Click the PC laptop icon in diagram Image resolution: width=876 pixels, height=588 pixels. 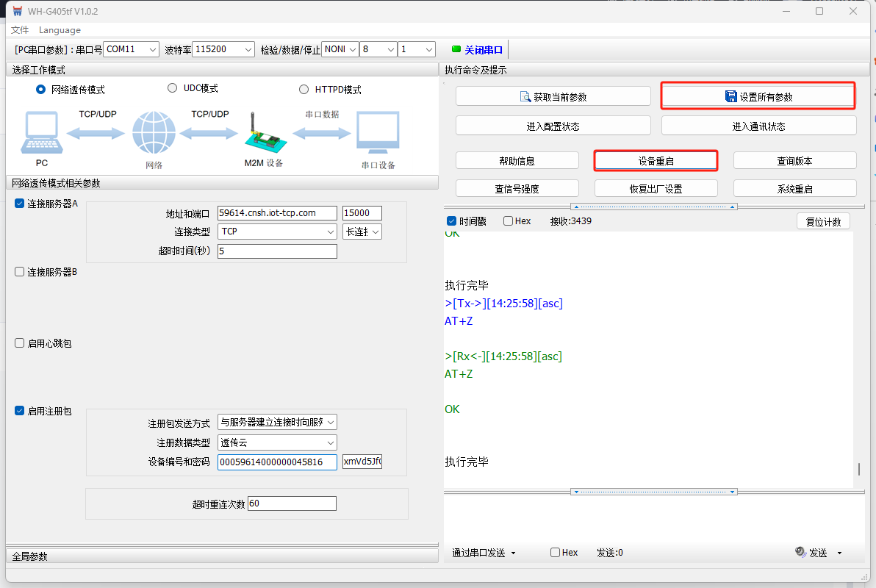tap(41, 133)
